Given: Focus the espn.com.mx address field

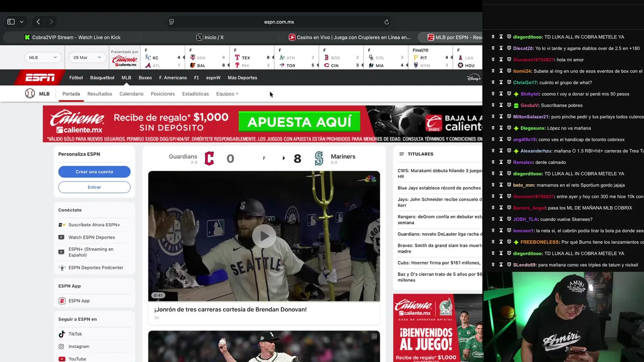Looking at the screenshot, I should (x=279, y=22).
